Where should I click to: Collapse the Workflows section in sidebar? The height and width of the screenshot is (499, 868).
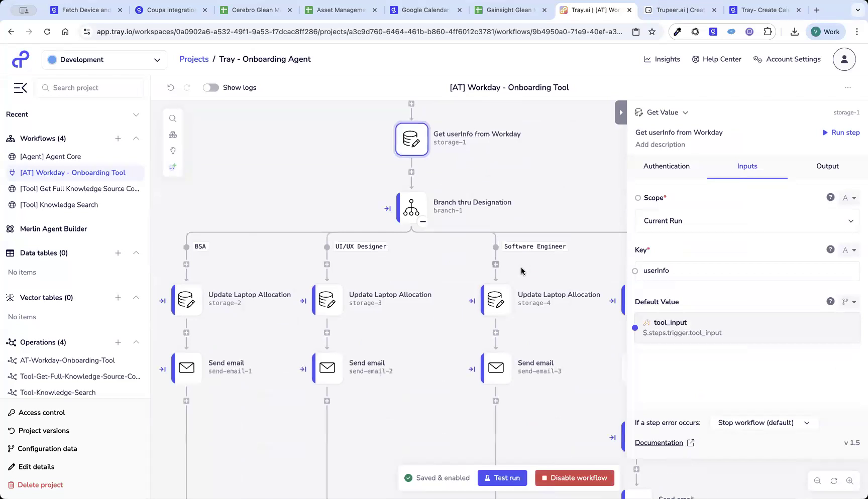pyautogui.click(x=136, y=139)
